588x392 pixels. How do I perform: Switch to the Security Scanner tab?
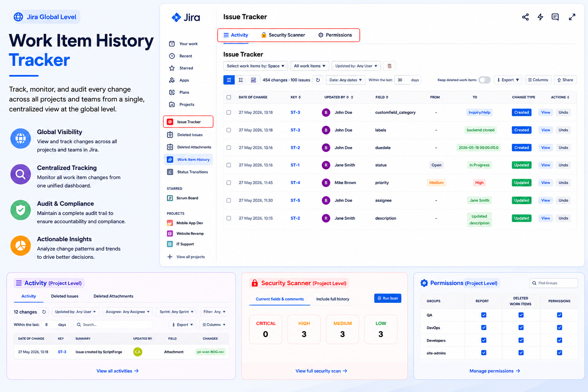tap(283, 35)
